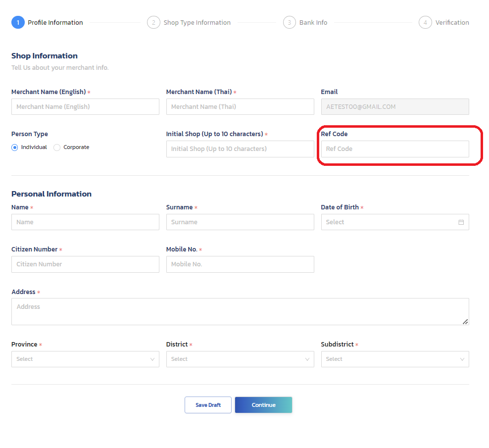Click the Address textarea resize handle
The image size is (489, 448).
[465, 322]
